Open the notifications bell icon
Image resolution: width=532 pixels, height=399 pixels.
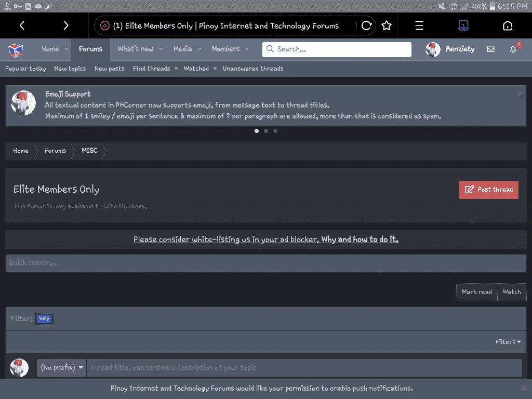513,49
